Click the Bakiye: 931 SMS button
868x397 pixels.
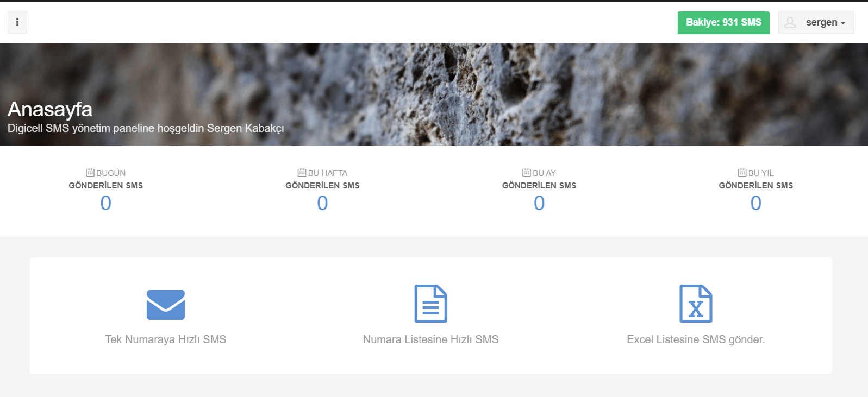pyautogui.click(x=723, y=22)
